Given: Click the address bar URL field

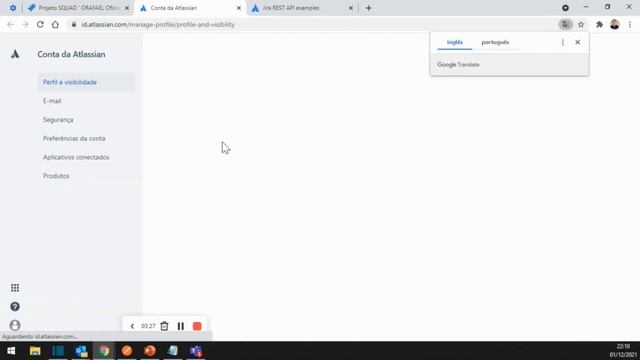Looking at the screenshot, I should coord(314,24).
